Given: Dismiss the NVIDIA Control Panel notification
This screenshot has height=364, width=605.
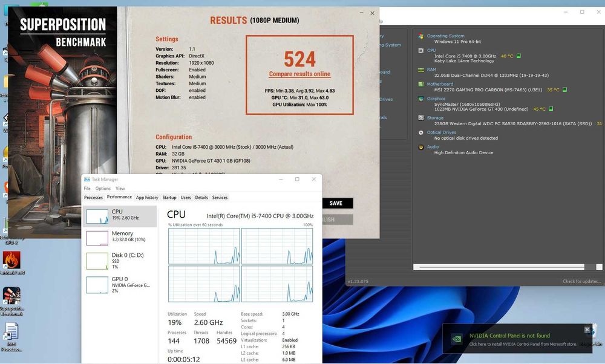Looking at the screenshot, I should (x=587, y=330).
